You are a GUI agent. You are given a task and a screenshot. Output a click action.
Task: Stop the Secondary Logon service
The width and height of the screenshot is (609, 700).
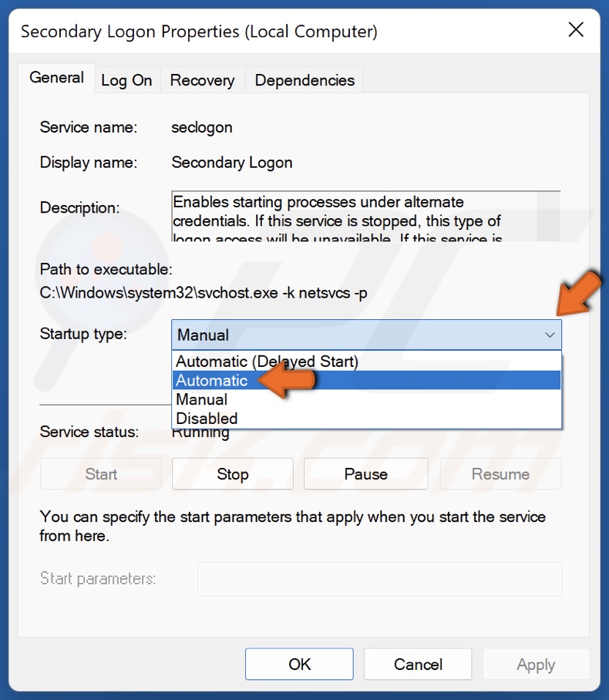[232, 473]
